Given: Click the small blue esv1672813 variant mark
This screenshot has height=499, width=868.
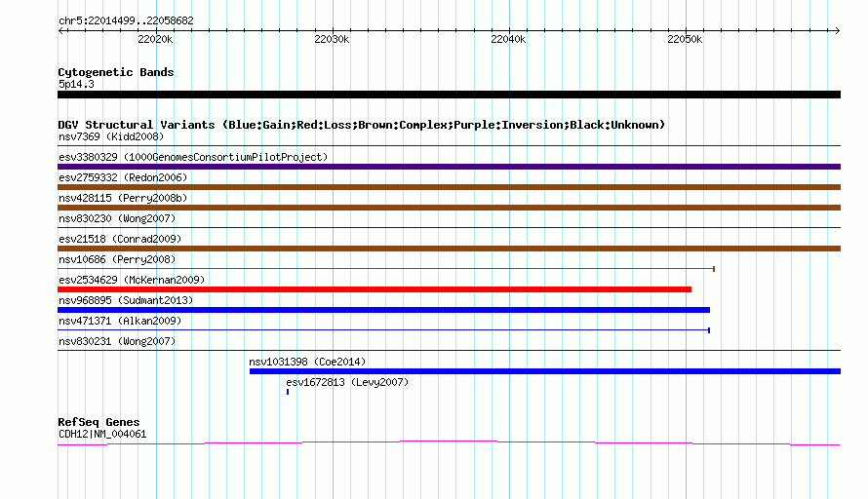Looking at the screenshot, I should coord(288,392).
